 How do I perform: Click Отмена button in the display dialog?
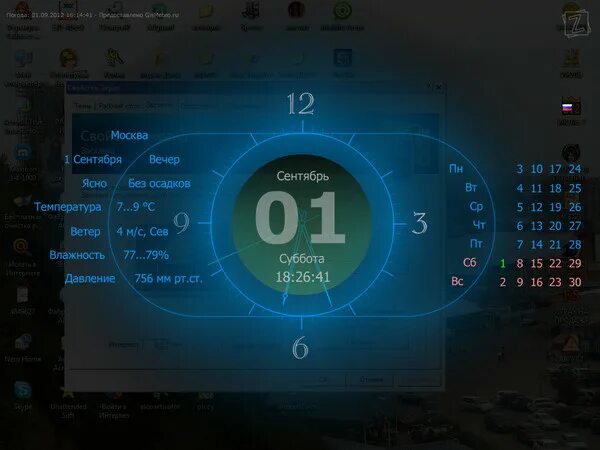tap(371, 379)
